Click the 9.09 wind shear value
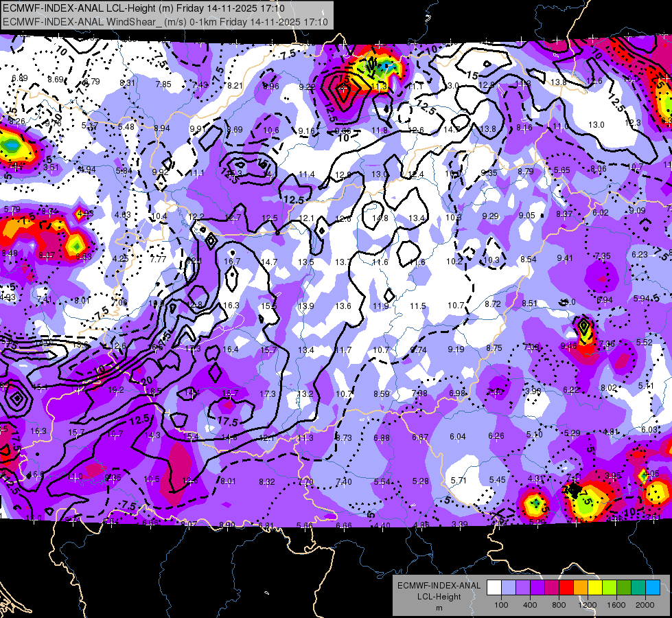This screenshot has width=672, height=618. click(637, 210)
